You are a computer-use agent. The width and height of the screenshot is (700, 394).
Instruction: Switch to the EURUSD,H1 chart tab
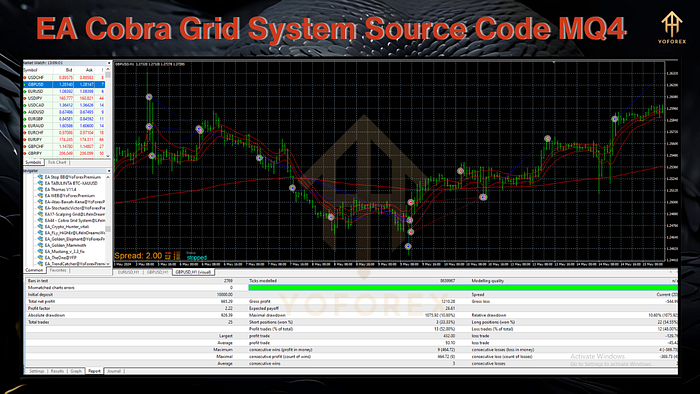coord(128,272)
